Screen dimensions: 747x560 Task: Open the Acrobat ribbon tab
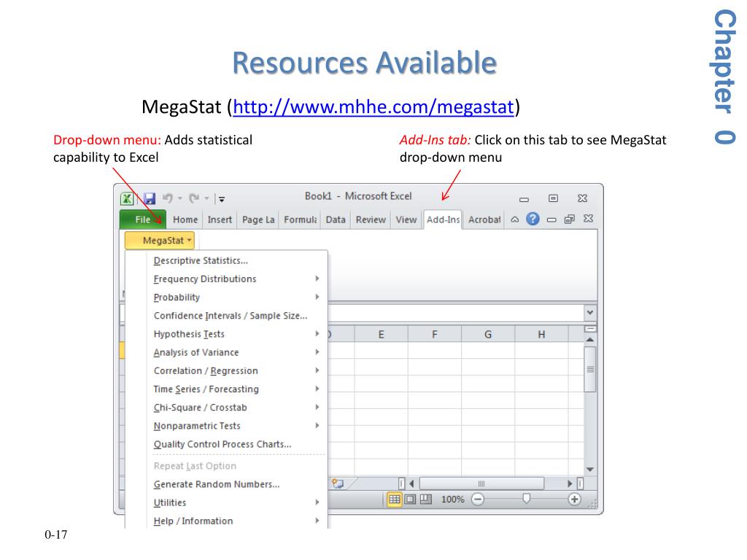pos(484,219)
